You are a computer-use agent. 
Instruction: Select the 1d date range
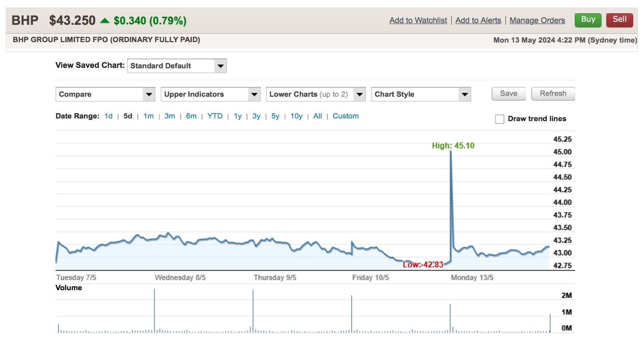click(x=108, y=116)
